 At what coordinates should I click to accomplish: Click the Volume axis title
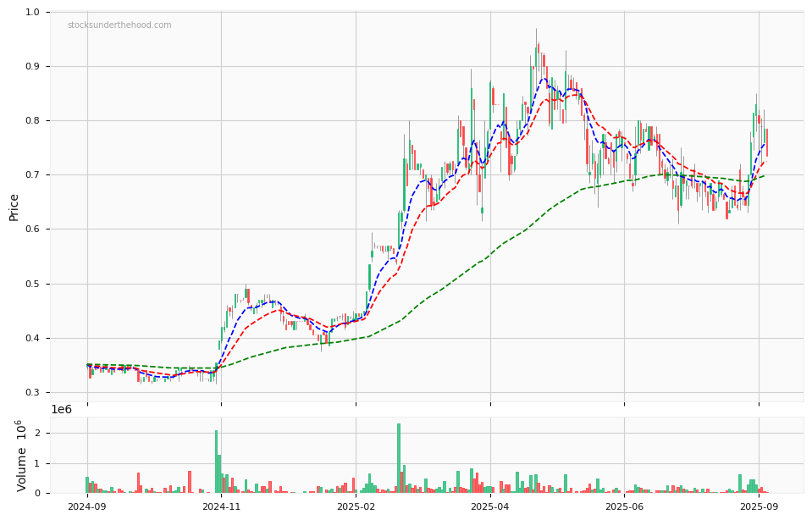coord(20,456)
